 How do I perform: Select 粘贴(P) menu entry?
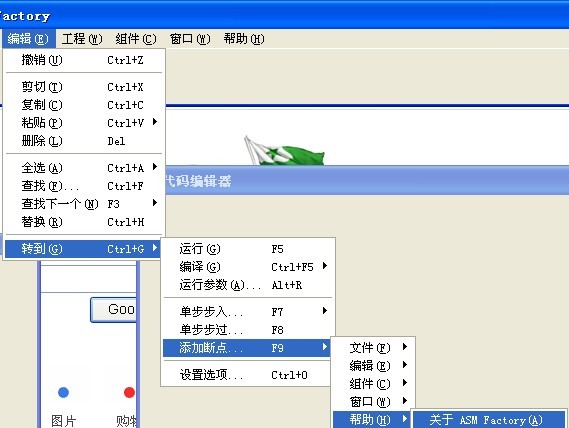click(84, 123)
